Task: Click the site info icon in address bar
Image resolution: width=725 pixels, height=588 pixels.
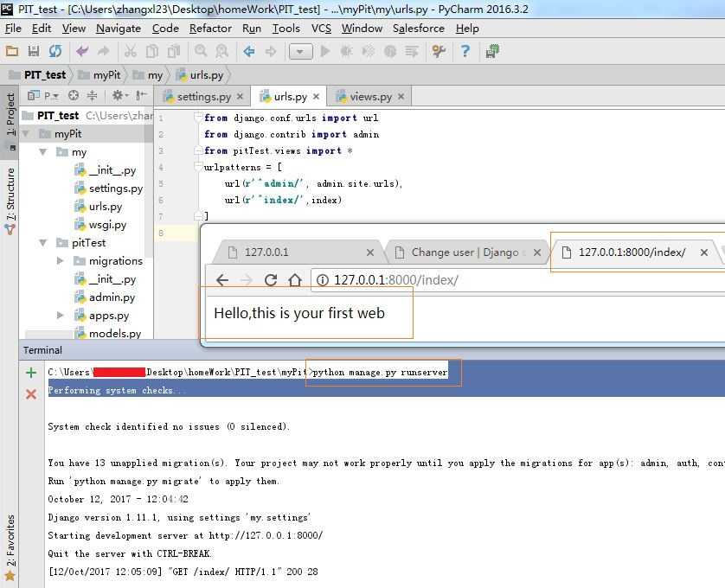Action: pyautogui.click(x=323, y=280)
